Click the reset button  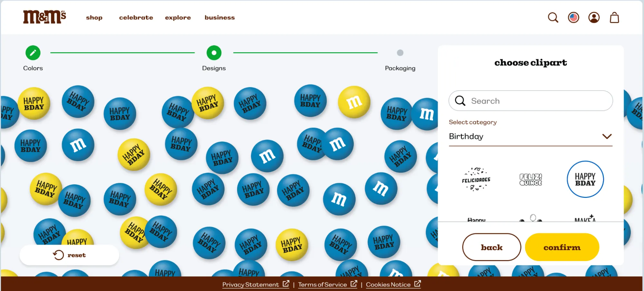tap(69, 255)
